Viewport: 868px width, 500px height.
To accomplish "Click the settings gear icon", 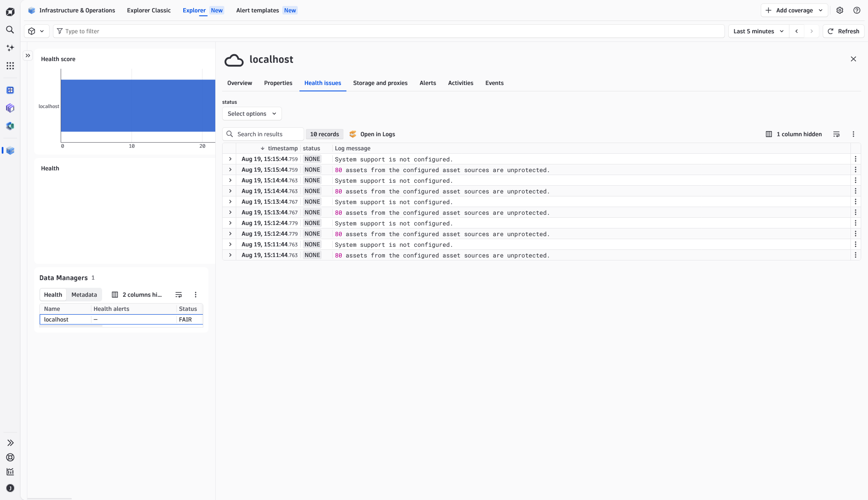I will pos(840,10).
